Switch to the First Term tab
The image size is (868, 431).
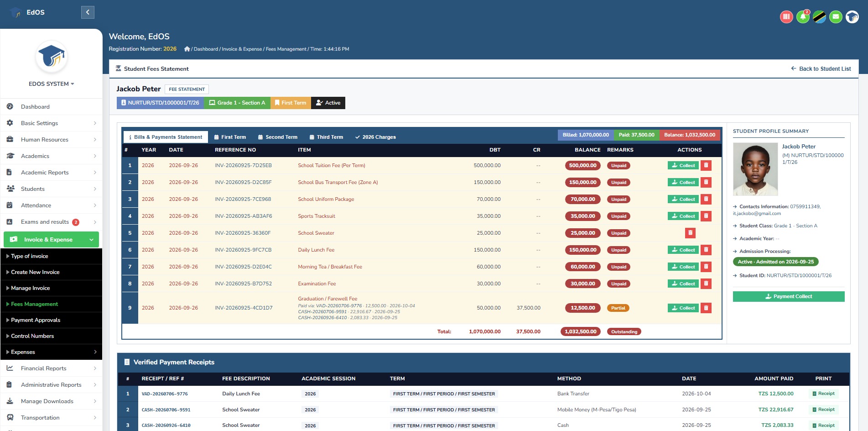coord(230,137)
